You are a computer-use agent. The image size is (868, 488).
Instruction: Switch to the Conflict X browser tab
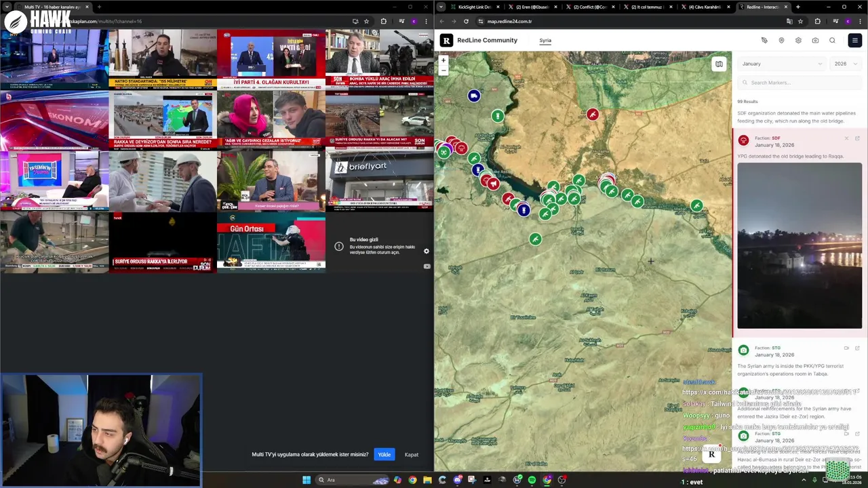(x=590, y=7)
